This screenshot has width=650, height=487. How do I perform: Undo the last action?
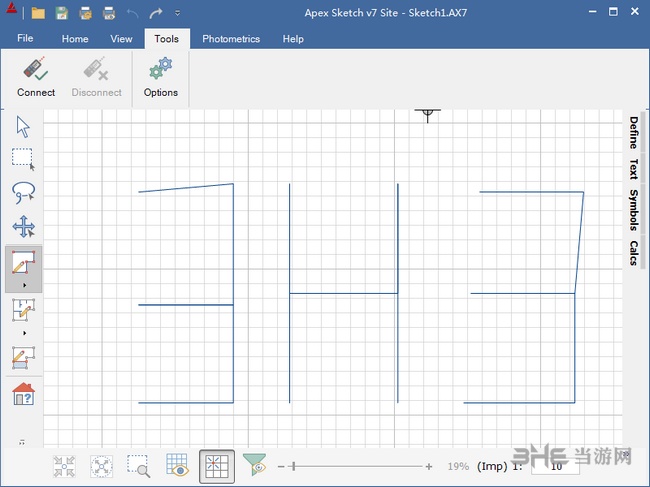click(x=133, y=13)
